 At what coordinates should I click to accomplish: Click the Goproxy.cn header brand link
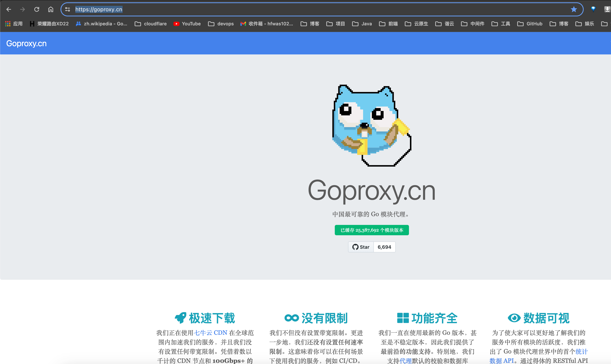click(x=26, y=44)
